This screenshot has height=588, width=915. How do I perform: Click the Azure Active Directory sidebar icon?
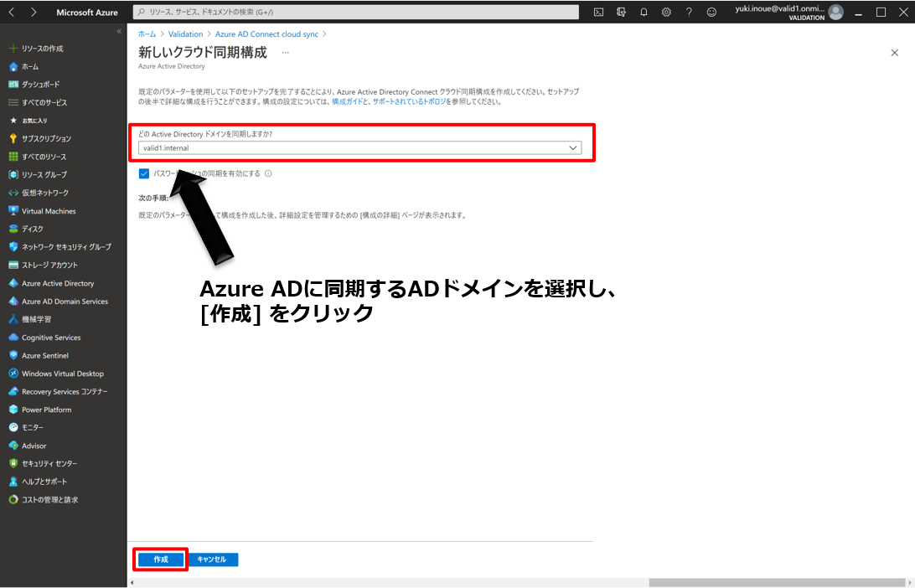(x=13, y=283)
